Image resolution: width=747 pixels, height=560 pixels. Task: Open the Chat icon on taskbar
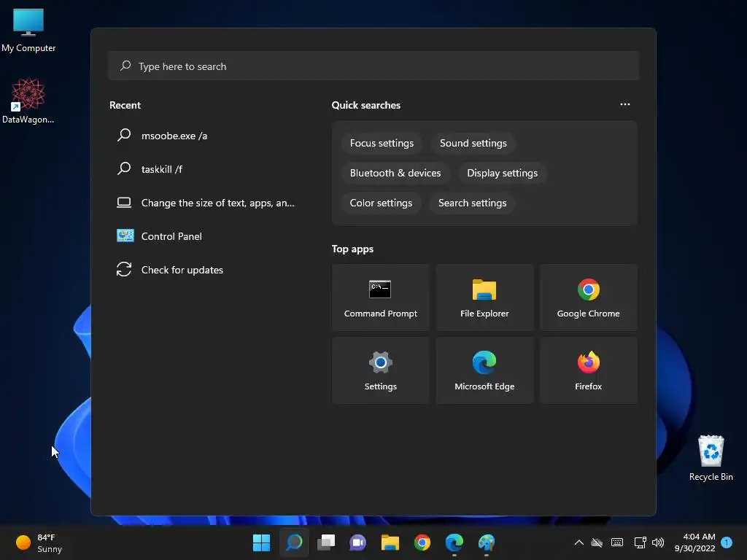tap(357, 542)
